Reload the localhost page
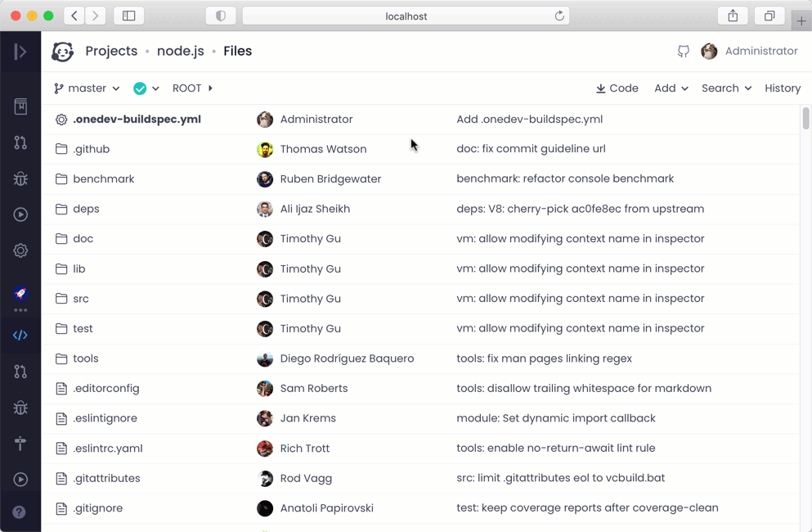Screen dimensions: 812x532 [x=559, y=16]
